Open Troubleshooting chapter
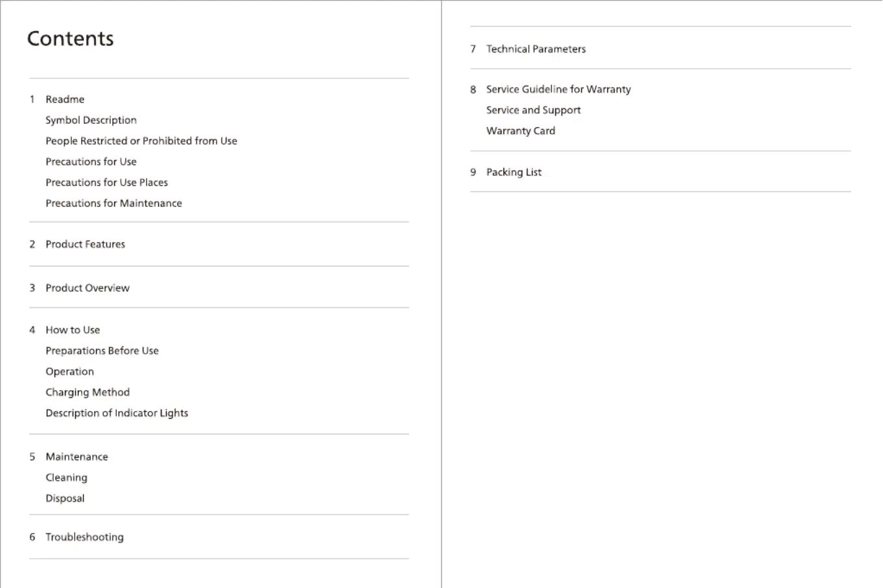 tap(84, 537)
